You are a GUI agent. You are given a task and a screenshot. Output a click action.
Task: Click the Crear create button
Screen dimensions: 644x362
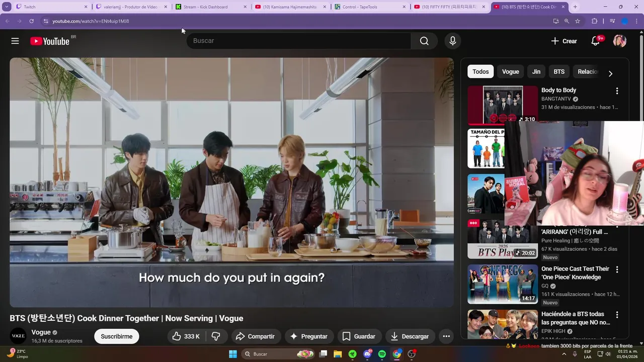564,41
